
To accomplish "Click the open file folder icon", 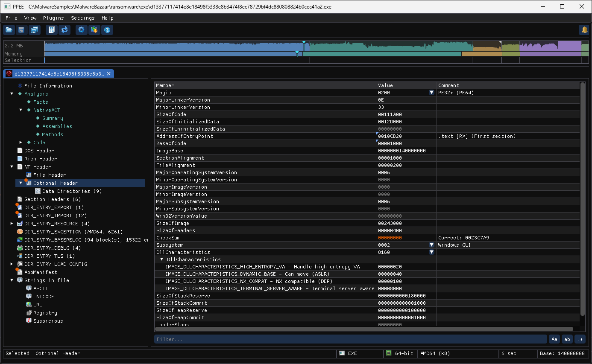I will [x=9, y=30].
